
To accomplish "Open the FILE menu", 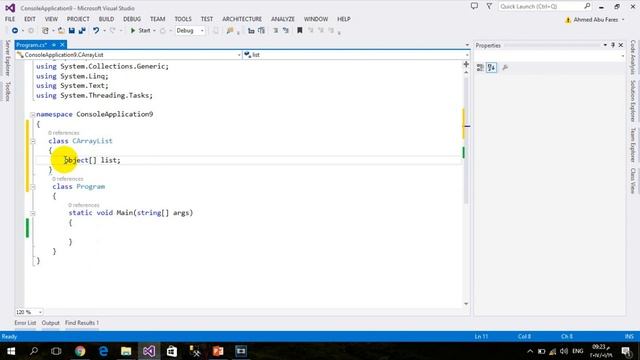I will 10,19.
